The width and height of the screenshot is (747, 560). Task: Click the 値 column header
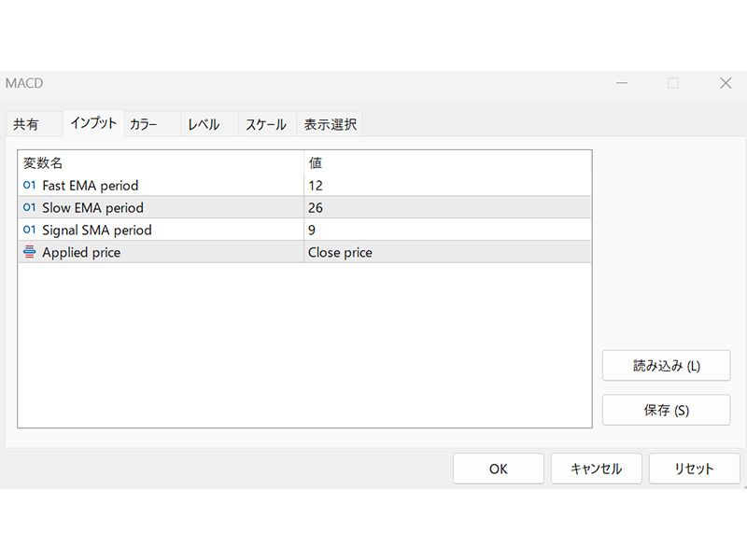(x=447, y=162)
